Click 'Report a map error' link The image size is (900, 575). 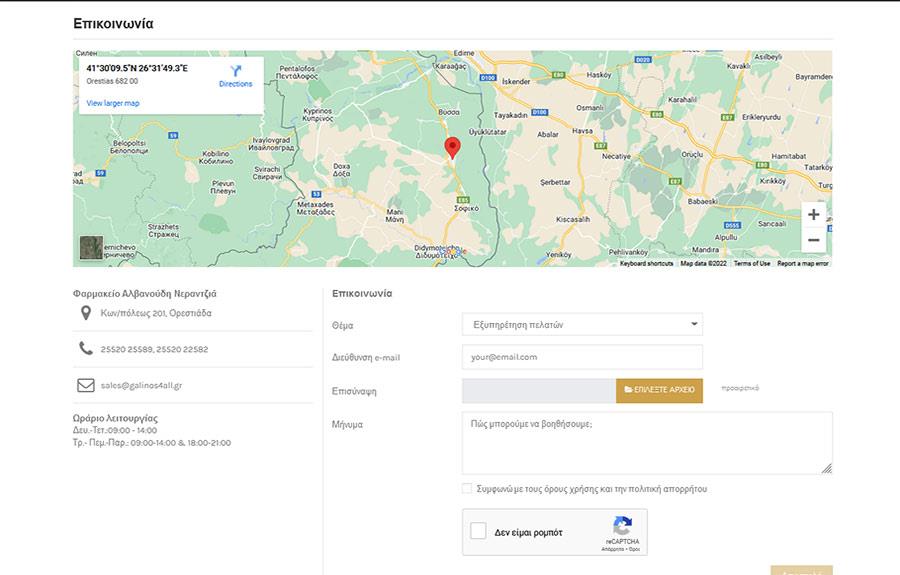point(802,263)
